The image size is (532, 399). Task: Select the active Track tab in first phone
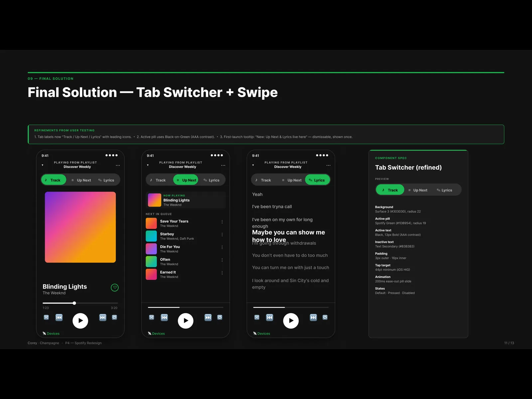tap(54, 180)
